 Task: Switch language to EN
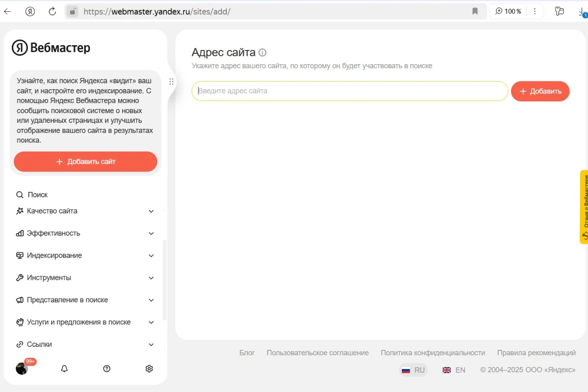454,370
